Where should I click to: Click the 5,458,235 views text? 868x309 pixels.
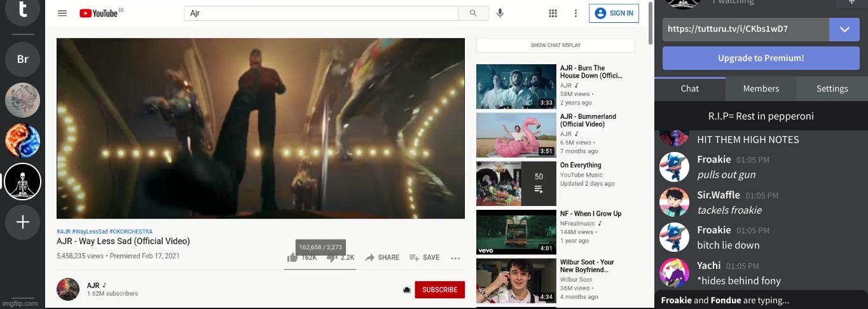(80, 257)
